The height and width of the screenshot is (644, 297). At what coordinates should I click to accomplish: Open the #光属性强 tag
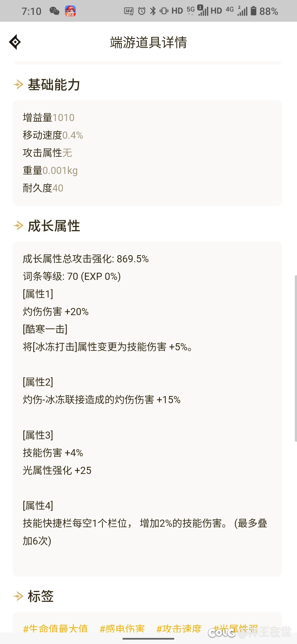pyautogui.click(x=236, y=628)
